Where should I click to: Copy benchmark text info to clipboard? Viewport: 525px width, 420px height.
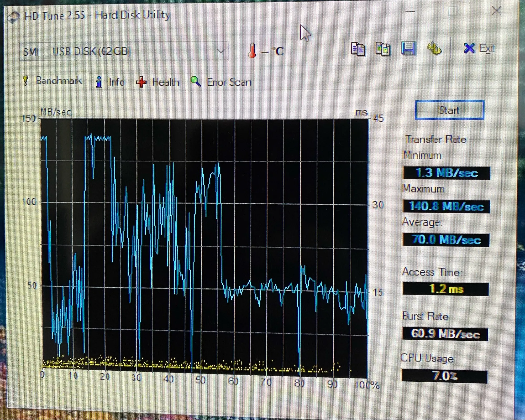(x=358, y=49)
